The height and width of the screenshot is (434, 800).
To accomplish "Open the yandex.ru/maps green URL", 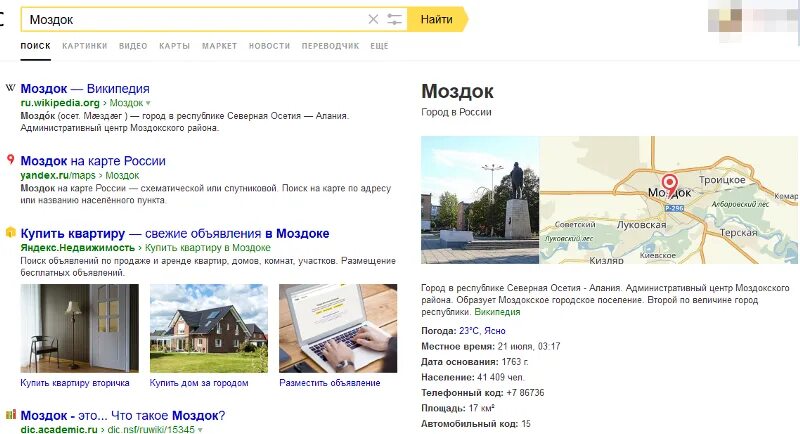I will point(58,175).
